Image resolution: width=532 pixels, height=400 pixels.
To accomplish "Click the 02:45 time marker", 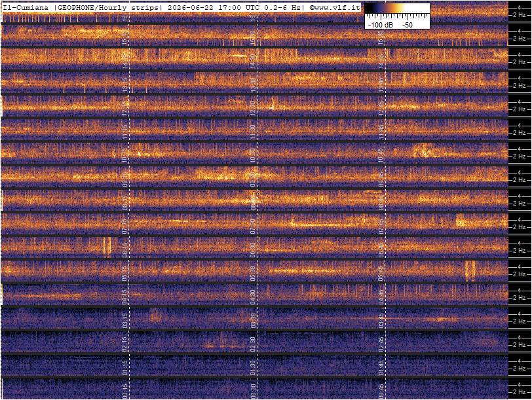I will point(381,344).
